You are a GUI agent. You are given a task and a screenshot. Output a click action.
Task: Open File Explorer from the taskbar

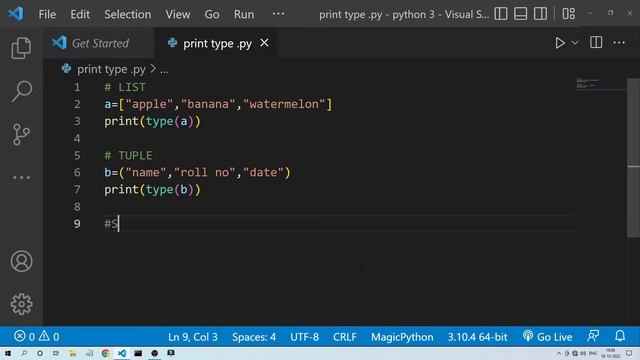point(73,353)
